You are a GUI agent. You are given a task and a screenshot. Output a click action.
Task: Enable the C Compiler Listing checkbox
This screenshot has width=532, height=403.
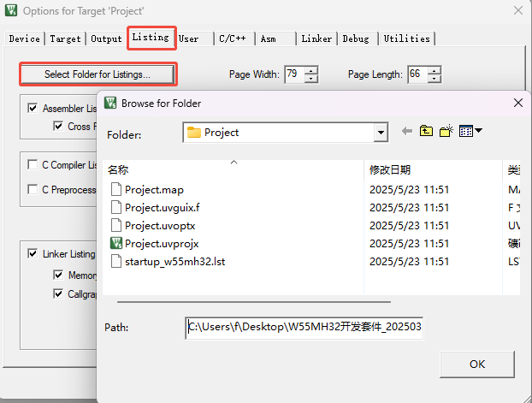[x=33, y=164]
